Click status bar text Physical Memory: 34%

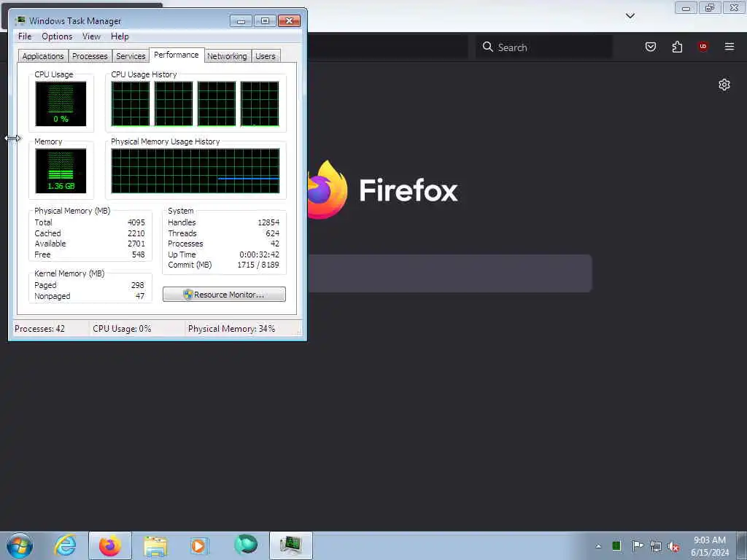(x=231, y=329)
